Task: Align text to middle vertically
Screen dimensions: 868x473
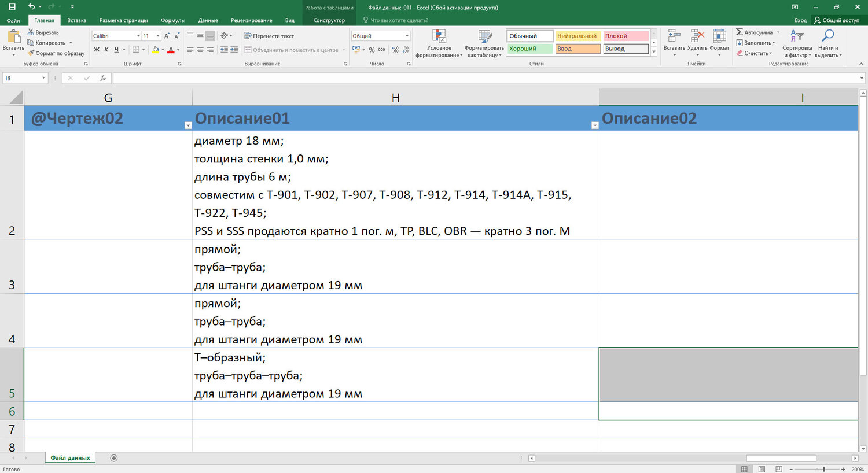Action: [200, 36]
